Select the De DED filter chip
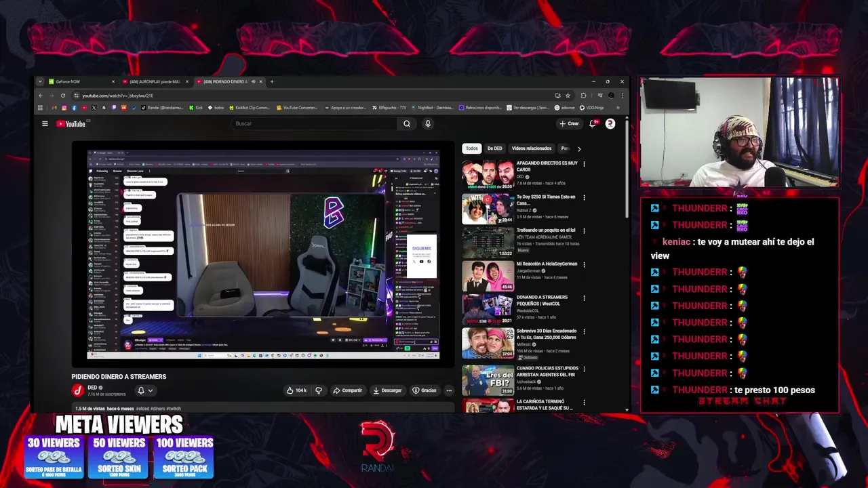 [494, 148]
